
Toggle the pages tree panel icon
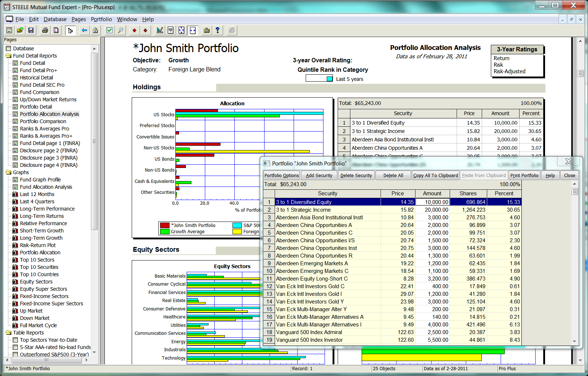pos(71,31)
